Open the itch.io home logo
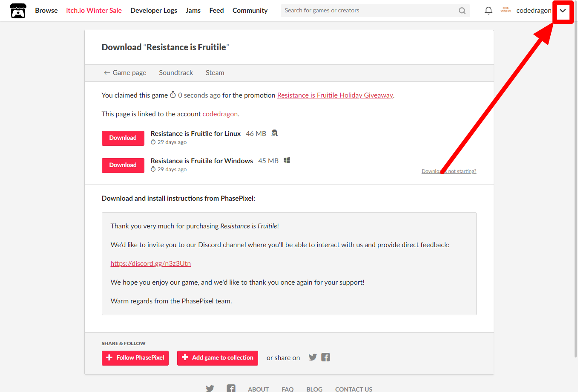This screenshot has height=392, width=578. [18, 11]
